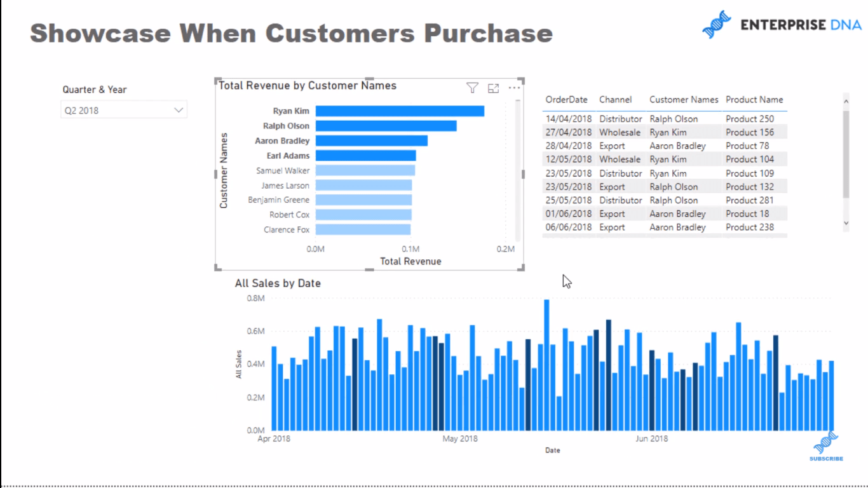Sort table by Channel column header
Screen dimensions: 868x488
(x=615, y=100)
